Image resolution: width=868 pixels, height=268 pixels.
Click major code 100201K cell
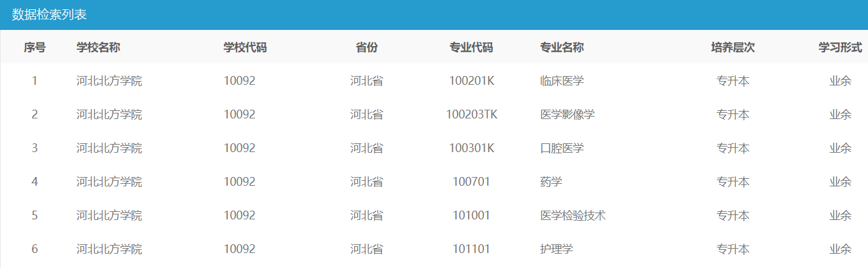[x=471, y=81]
